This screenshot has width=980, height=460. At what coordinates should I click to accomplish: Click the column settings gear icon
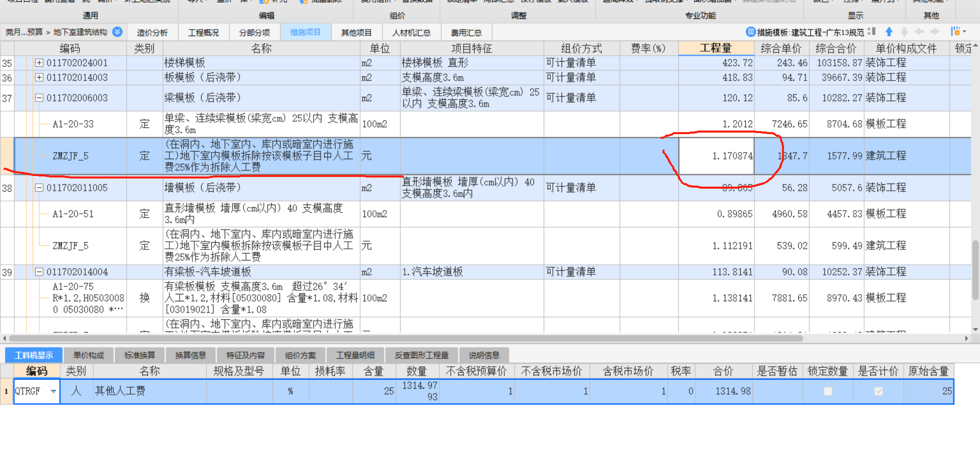pos(955,32)
